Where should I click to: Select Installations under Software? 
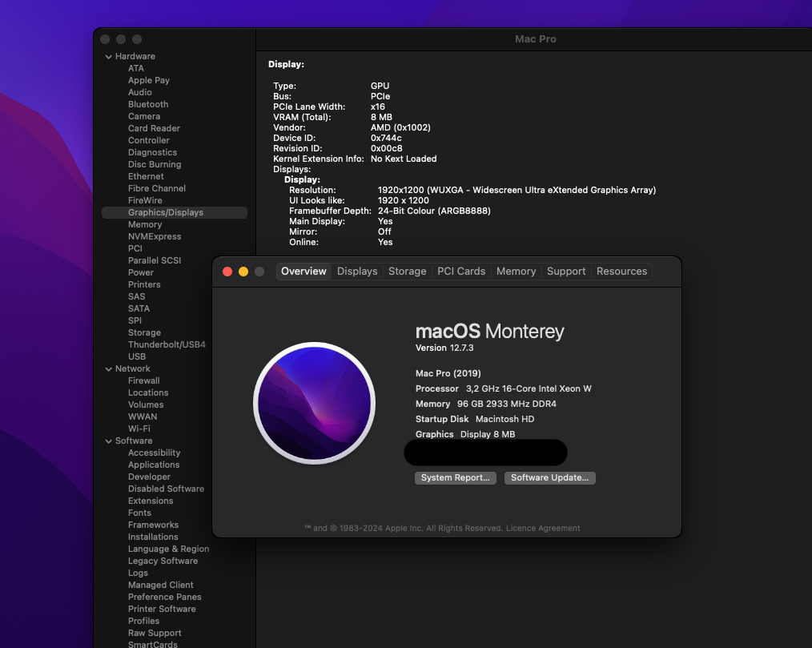[x=153, y=537]
